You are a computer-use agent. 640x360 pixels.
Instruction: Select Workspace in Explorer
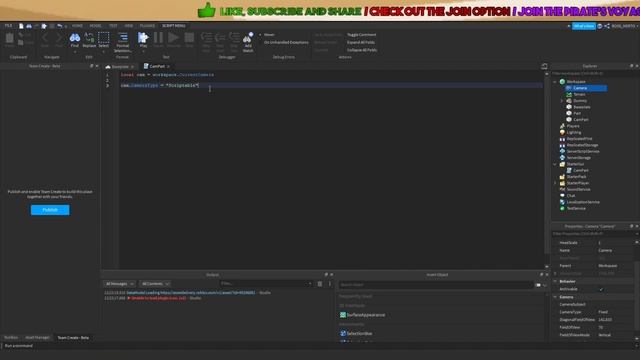[576, 82]
